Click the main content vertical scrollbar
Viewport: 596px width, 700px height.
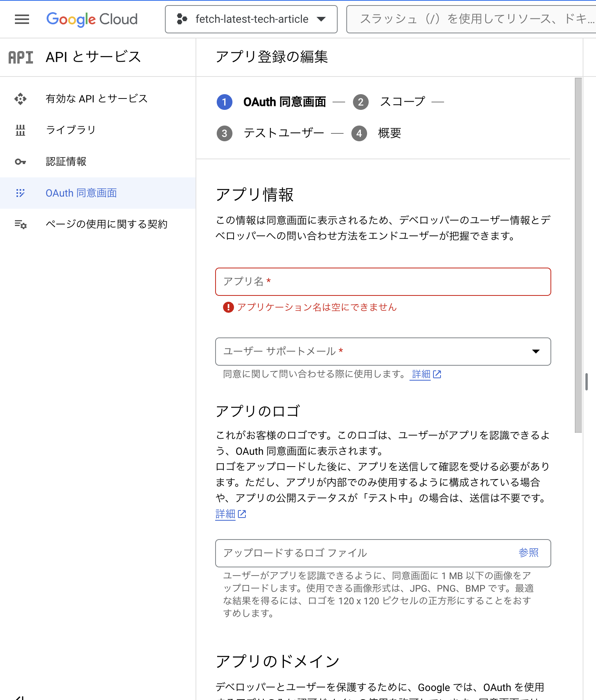(x=578, y=255)
